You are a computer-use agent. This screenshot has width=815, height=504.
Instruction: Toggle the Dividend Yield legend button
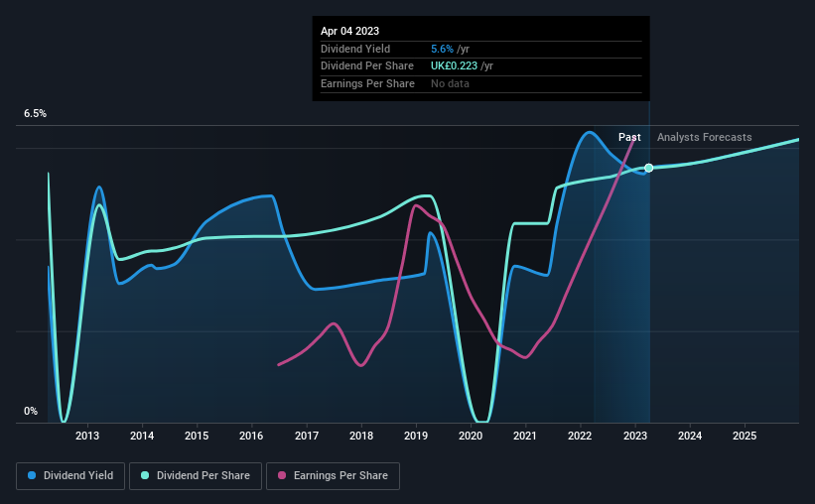coord(70,476)
